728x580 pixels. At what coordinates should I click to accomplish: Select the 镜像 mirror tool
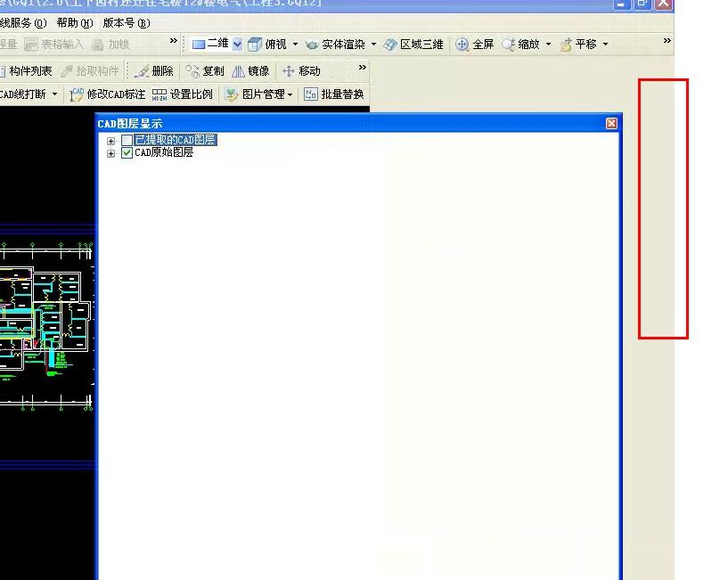[x=250, y=71]
